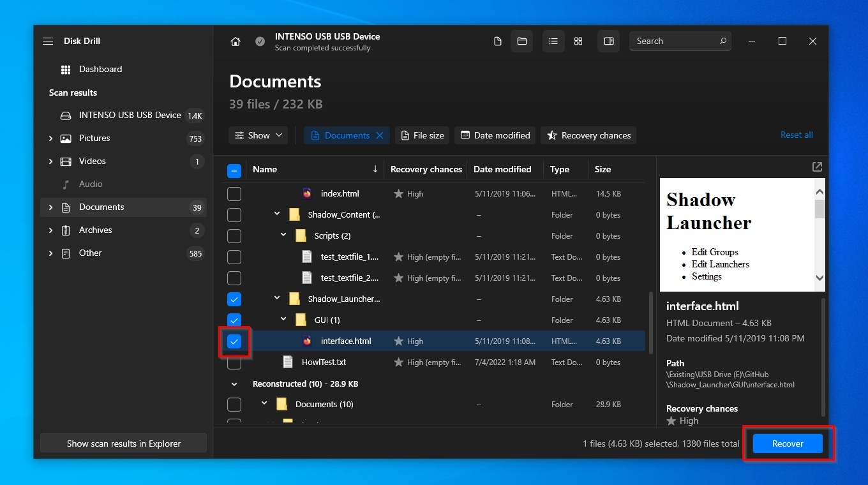Collapse the GUI (1) folder

pyautogui.click(x=283, y=319)
